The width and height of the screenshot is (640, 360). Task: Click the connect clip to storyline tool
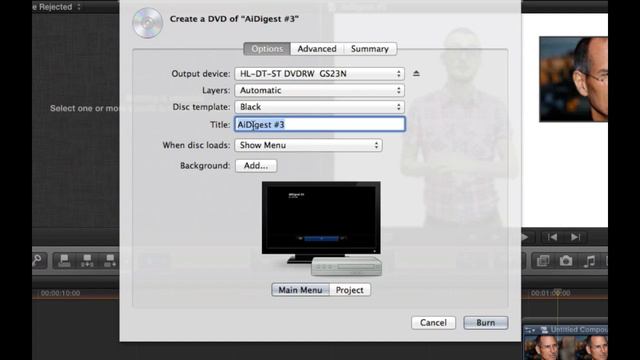click(x=64, y=260)
